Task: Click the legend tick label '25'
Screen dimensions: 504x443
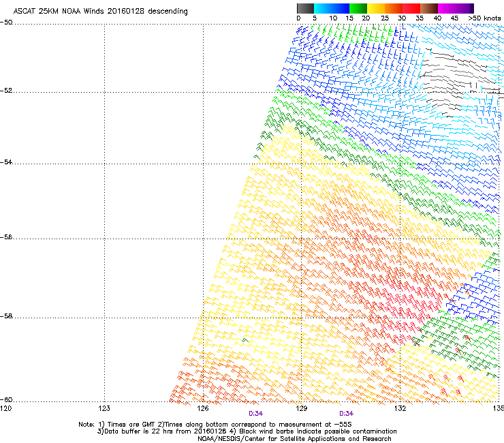Action: click(x=385, y=18)
